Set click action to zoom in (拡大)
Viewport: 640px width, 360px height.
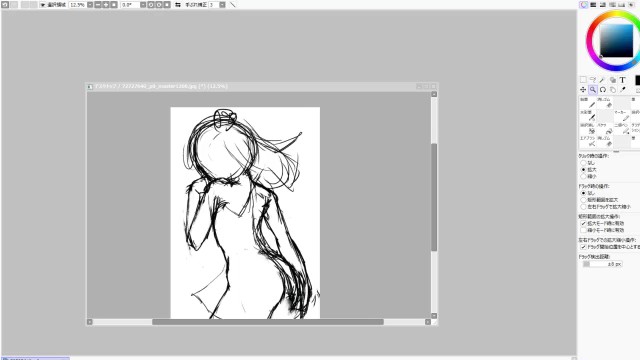click(584, 169)
